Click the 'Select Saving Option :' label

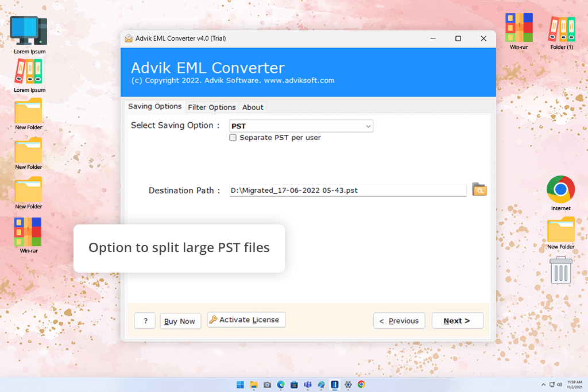175,126
